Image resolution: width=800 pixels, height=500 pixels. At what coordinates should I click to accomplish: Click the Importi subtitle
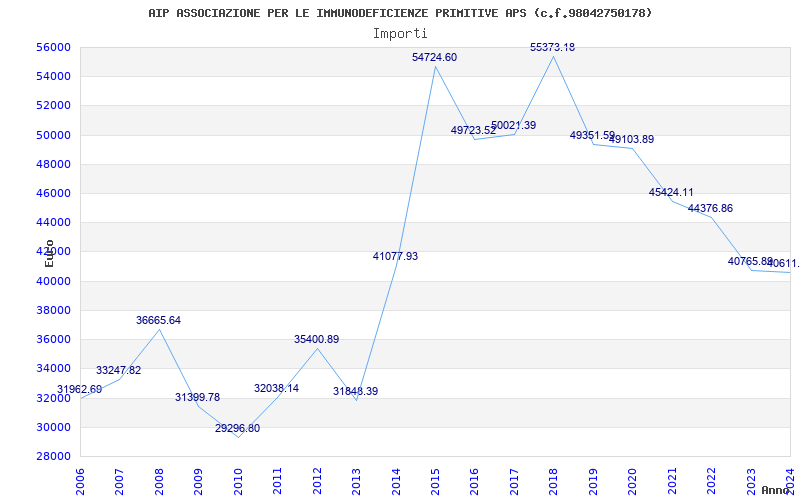click(x=400, y=34)
